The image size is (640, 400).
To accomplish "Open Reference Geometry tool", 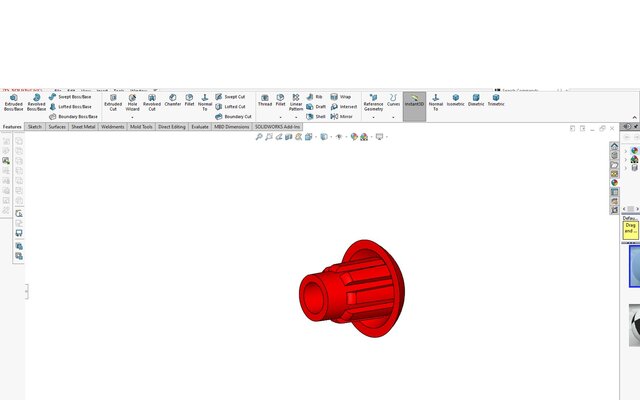I will (373, 102).
